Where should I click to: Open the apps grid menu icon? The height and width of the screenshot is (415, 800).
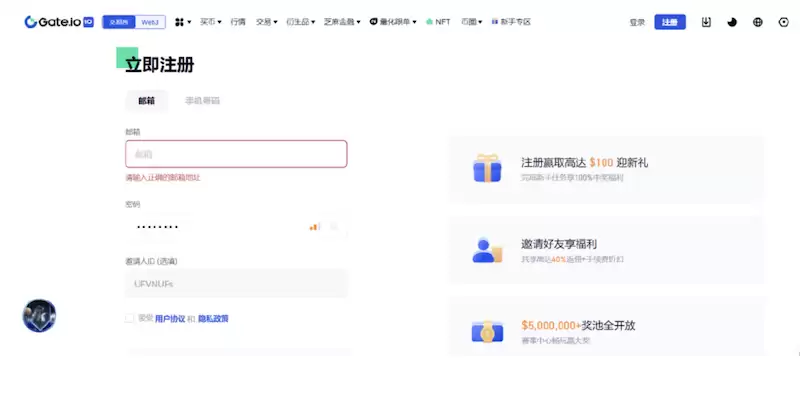pyautogui.click(x=183, y=21)
